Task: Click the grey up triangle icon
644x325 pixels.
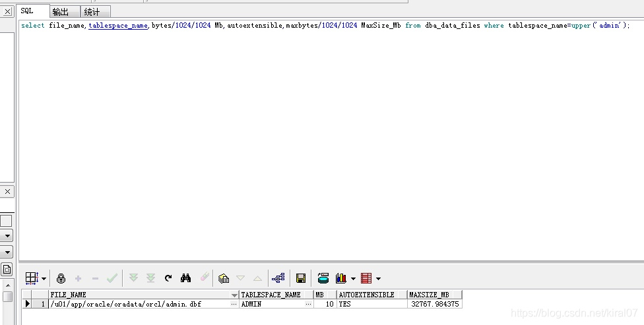Action: pyautogui.click(x=257, y=279)
